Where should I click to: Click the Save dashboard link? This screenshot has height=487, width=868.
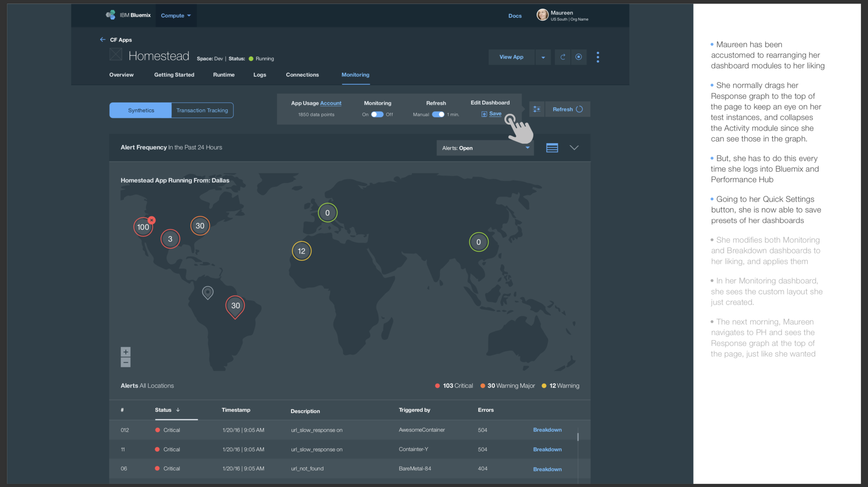[x=495, y=114]
